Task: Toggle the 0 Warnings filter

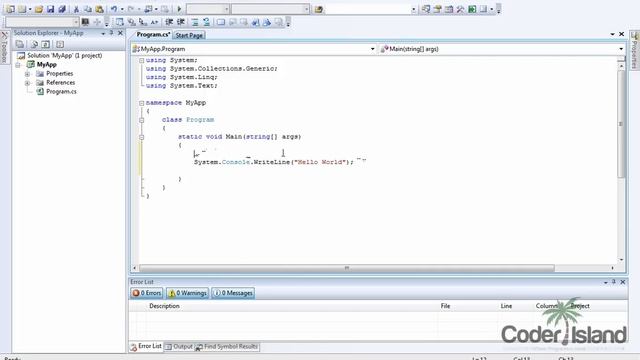Action: [x=187, y=293]
